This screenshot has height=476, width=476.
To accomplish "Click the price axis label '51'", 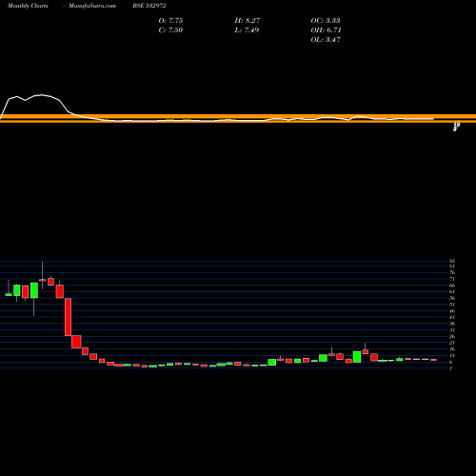I will (x=452, y=305).
